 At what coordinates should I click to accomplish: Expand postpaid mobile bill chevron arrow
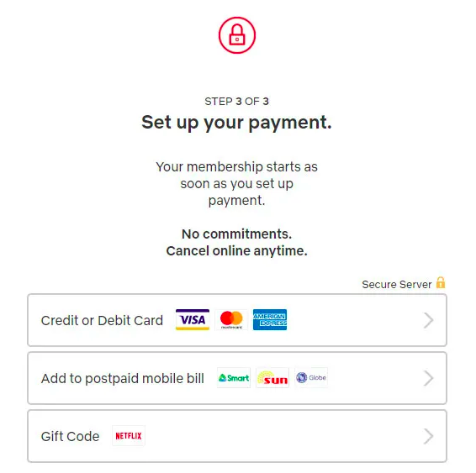point(428,378)
